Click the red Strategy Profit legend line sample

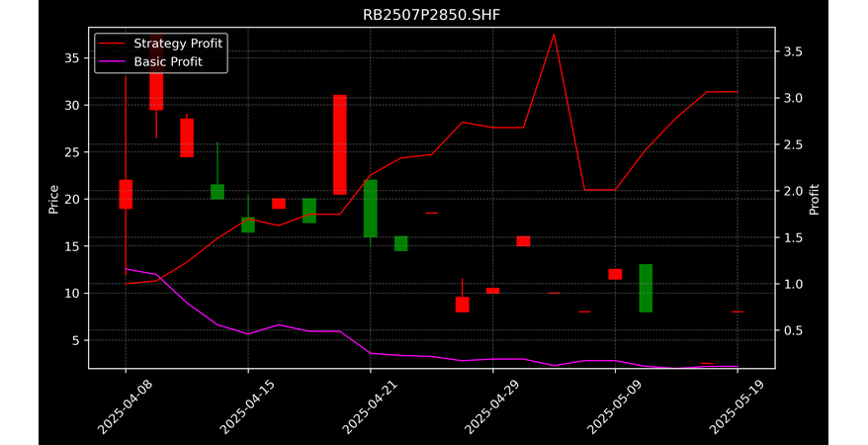(113, 44)
